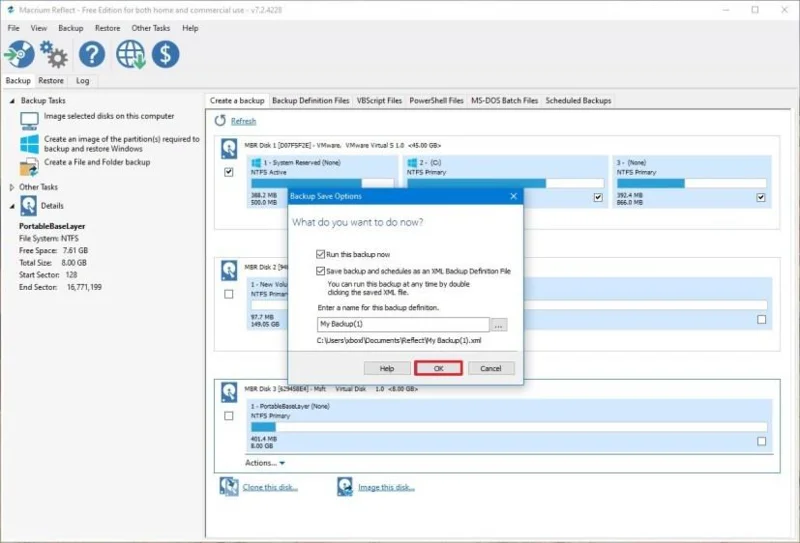This screenshot has height=543, width=800.
Task: Click the Image this disk icon
Action: coord(345,486)
